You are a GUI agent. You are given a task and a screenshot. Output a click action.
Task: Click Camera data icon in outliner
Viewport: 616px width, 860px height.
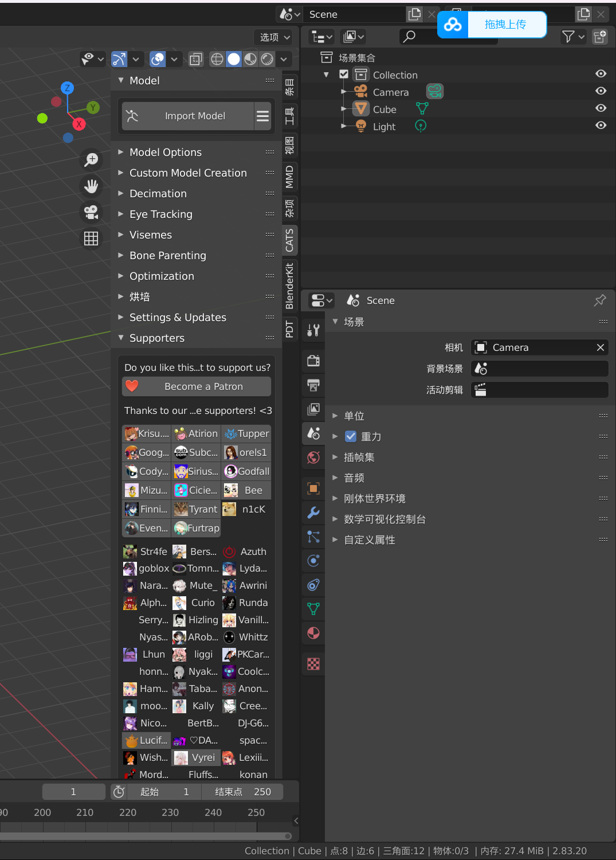435,91
